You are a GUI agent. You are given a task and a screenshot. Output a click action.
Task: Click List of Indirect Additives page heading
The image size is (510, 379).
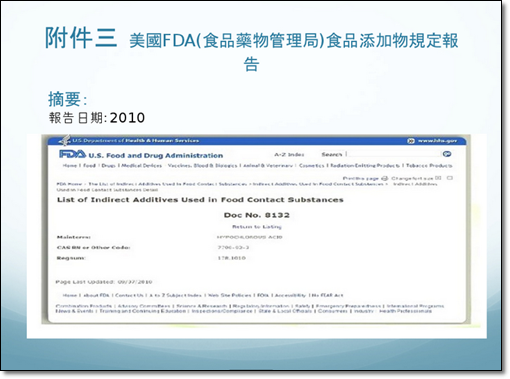pos(200,200)
